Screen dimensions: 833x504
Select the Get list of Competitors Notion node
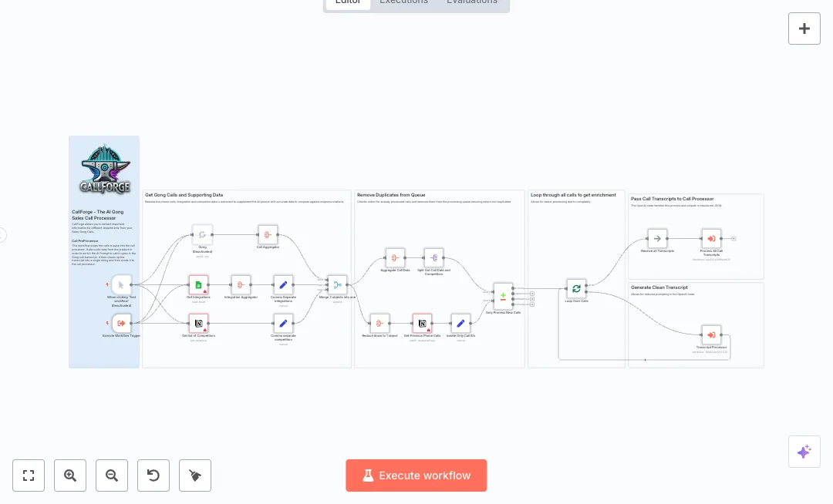(198, 324)
